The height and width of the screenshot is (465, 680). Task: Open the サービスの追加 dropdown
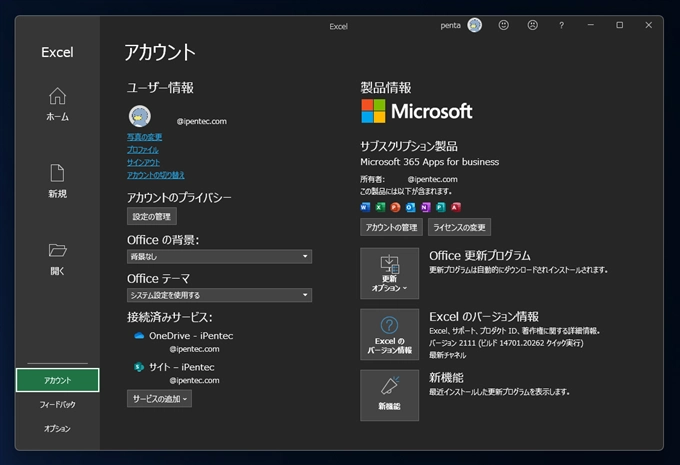[159, 399]
